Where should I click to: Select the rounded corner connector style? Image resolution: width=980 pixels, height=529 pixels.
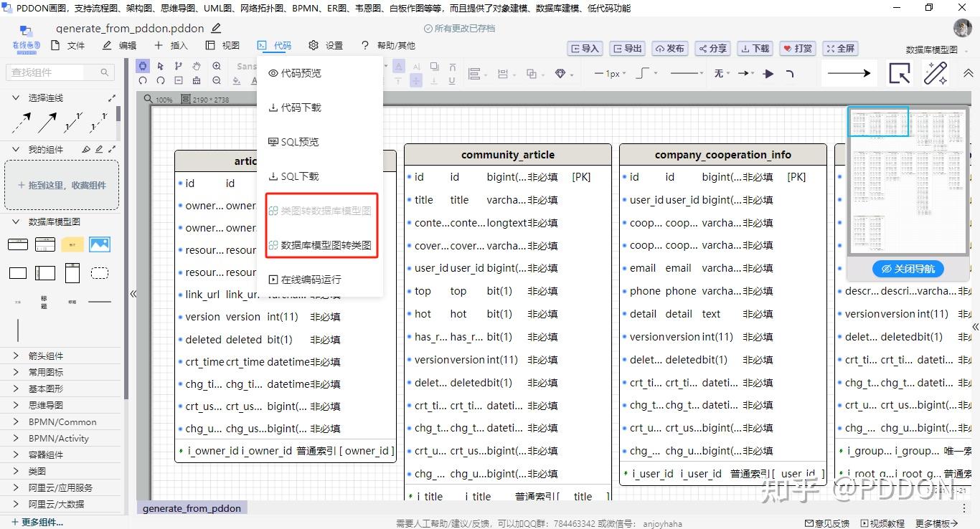coord(790,73)
